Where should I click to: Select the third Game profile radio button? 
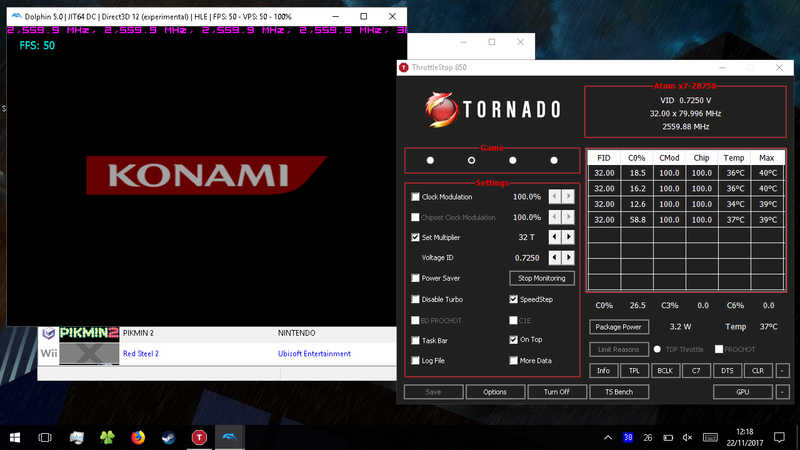point(513,160)
